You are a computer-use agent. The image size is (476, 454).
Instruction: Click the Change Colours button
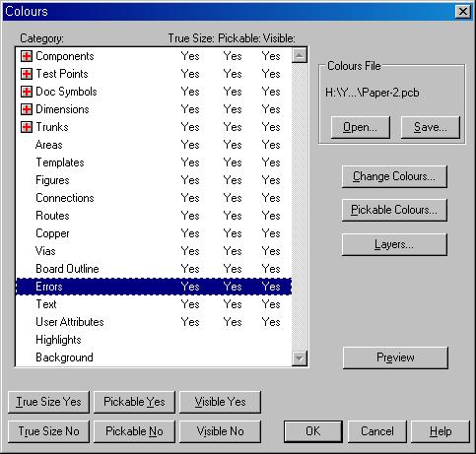click(394, 176)
